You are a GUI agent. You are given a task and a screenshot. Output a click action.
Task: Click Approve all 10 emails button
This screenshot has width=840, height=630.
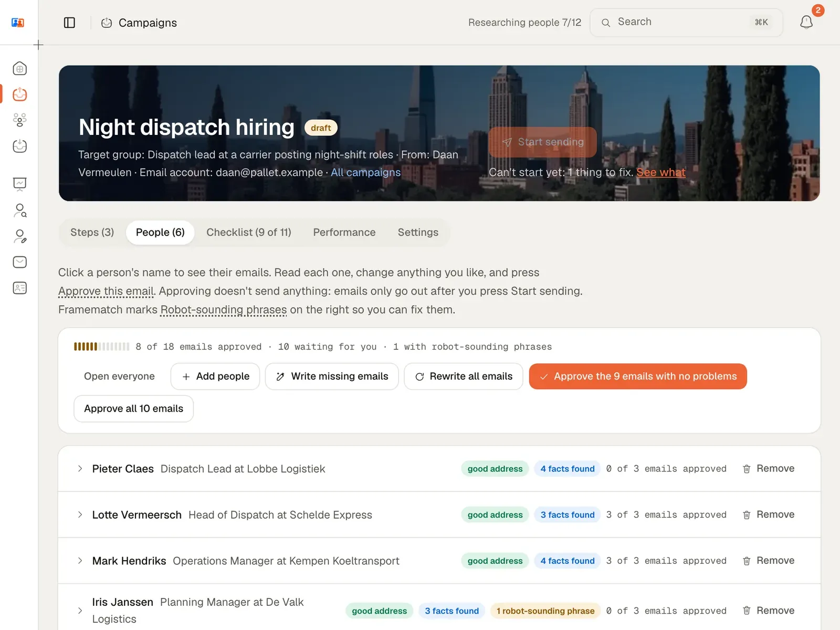coord(134,408)
